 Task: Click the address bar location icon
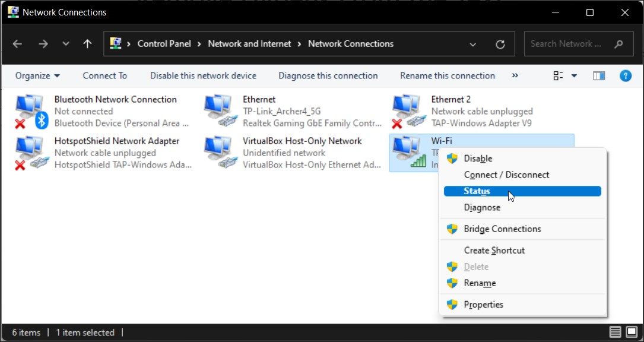pyautogui.click(x=116, y=43)
